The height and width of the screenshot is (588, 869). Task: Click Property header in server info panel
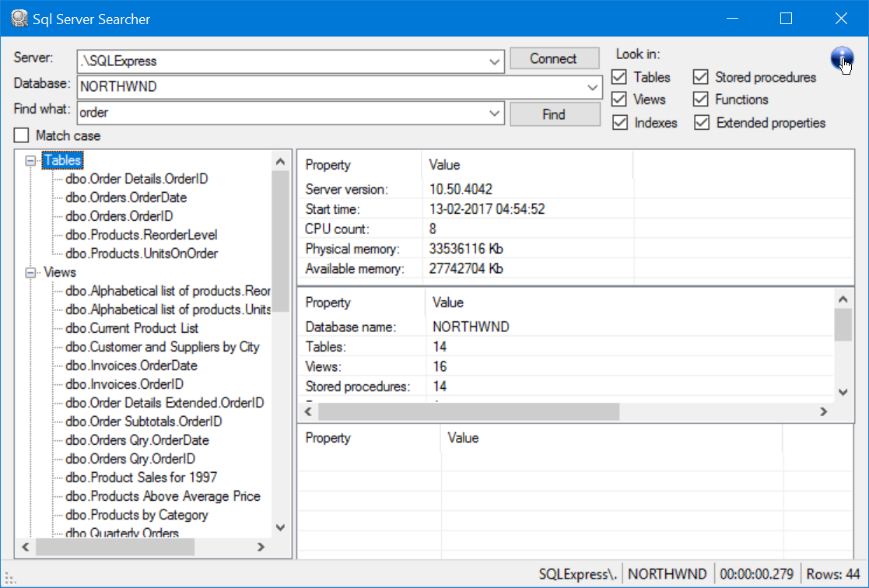click(328, 165)
